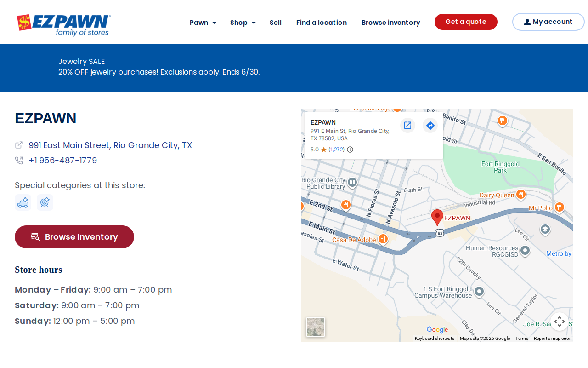
Task: Open Browse inventory in the header navigation
Action: [390, 23]
